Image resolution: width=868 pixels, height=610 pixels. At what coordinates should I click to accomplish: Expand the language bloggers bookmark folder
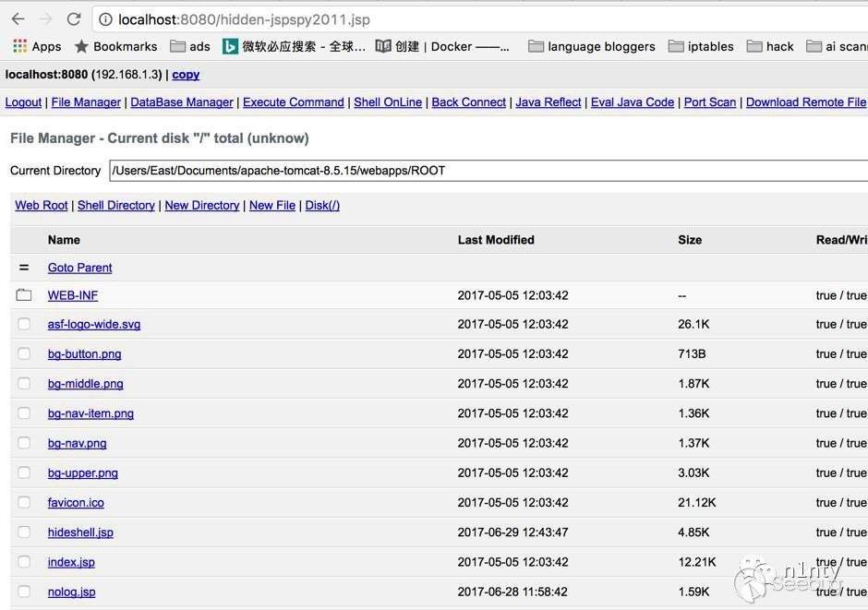click(591, 46)
